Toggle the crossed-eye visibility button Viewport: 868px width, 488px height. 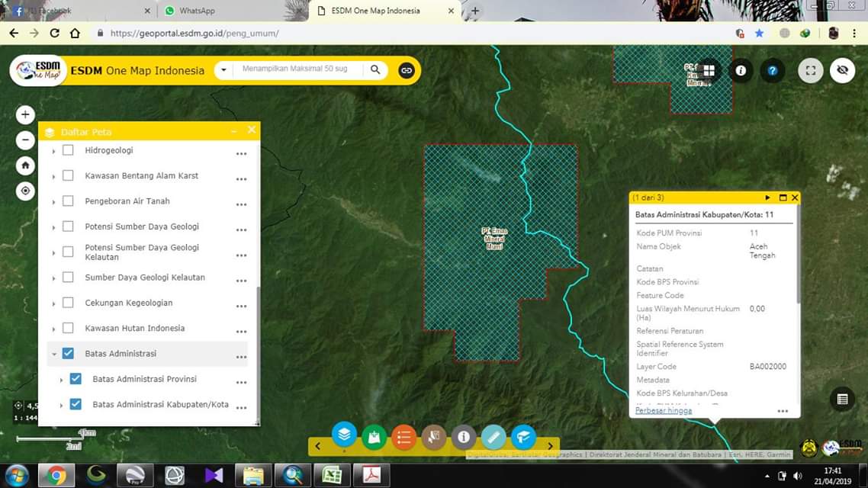[842, 70]
